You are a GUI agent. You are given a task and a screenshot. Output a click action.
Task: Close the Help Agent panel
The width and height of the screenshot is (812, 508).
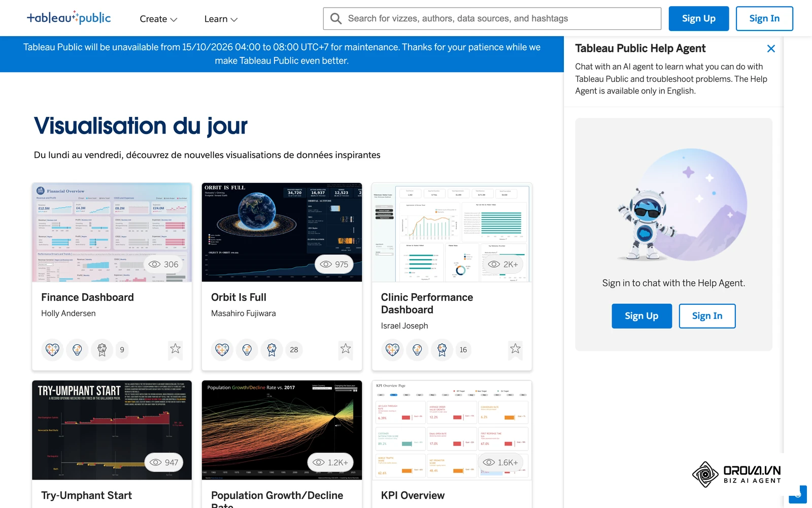(x=771, y=49)
